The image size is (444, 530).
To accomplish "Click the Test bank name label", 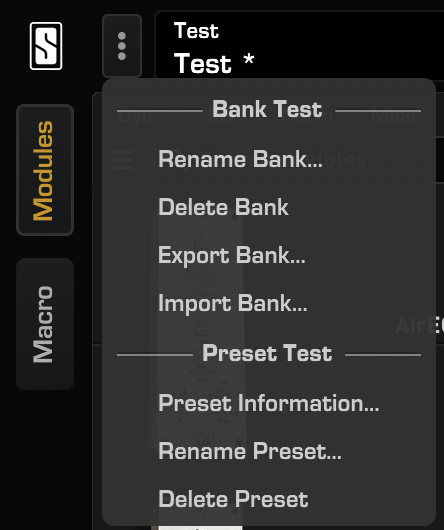I will click(x=196, y=31).
